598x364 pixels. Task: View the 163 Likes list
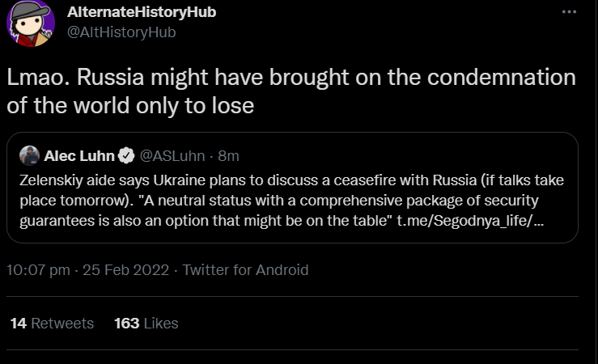146,323
